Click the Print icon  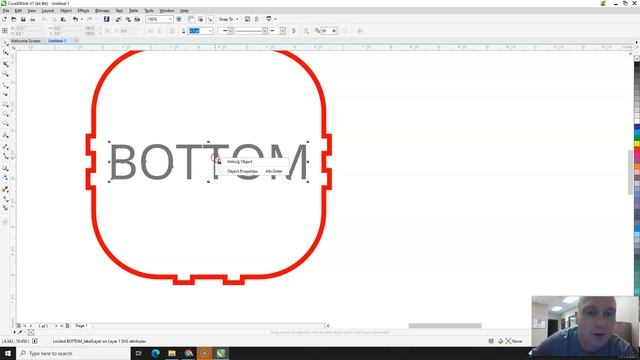pos(33,19)
